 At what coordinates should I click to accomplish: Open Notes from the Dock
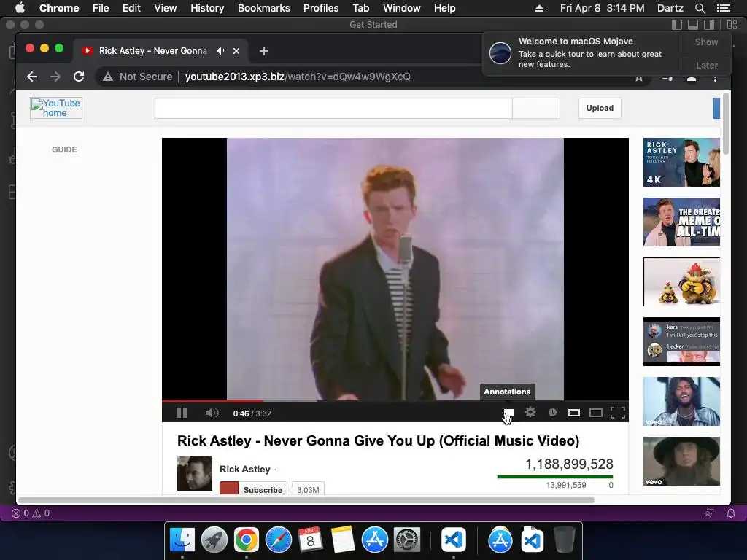pyautogui.click(x=343, y=540)
